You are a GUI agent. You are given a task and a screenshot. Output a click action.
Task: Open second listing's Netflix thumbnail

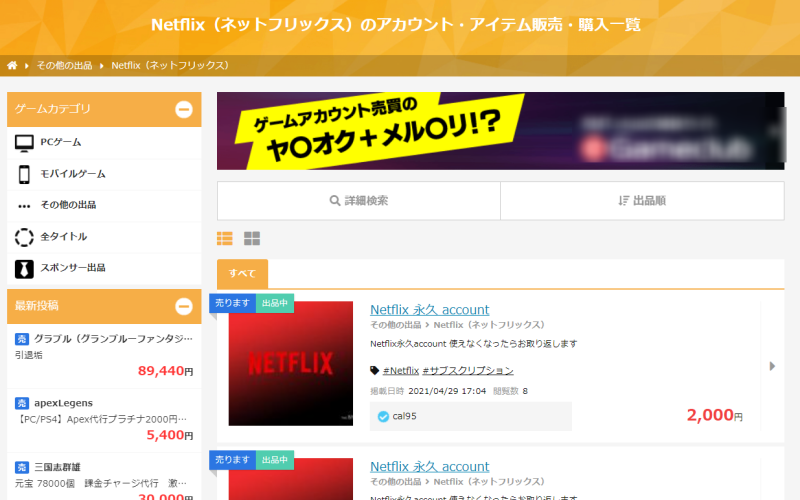(291, 479)
